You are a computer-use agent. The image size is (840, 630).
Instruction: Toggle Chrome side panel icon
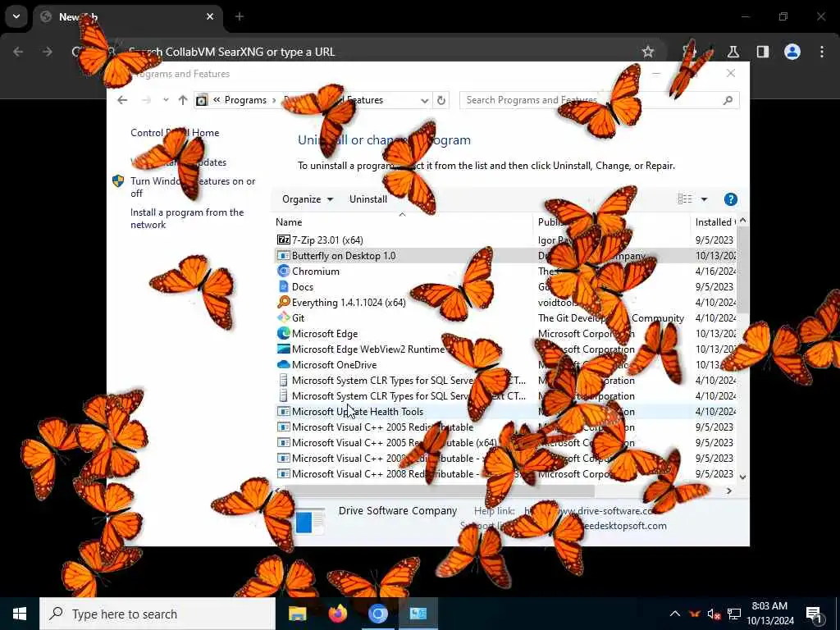coord(762,52)
